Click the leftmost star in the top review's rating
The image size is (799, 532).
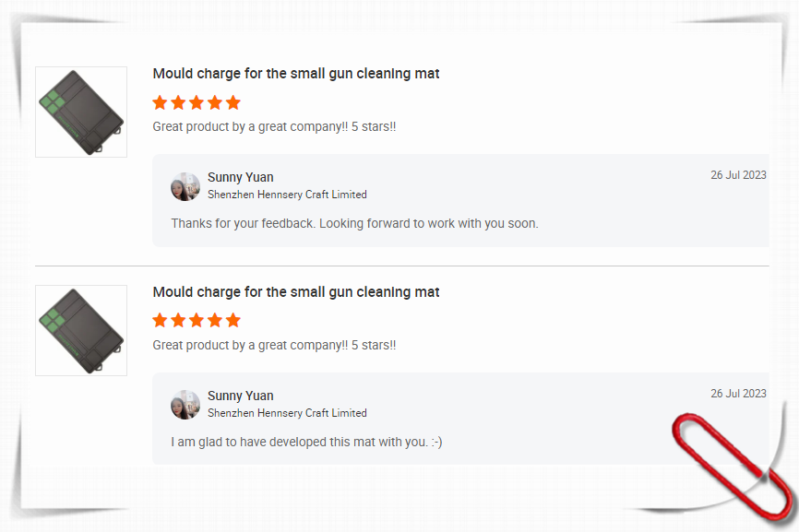[161, 102]
